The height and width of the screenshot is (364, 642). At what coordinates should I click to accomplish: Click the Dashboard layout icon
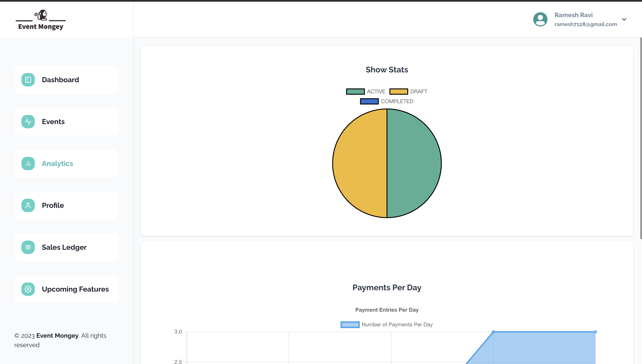(28, 80)
